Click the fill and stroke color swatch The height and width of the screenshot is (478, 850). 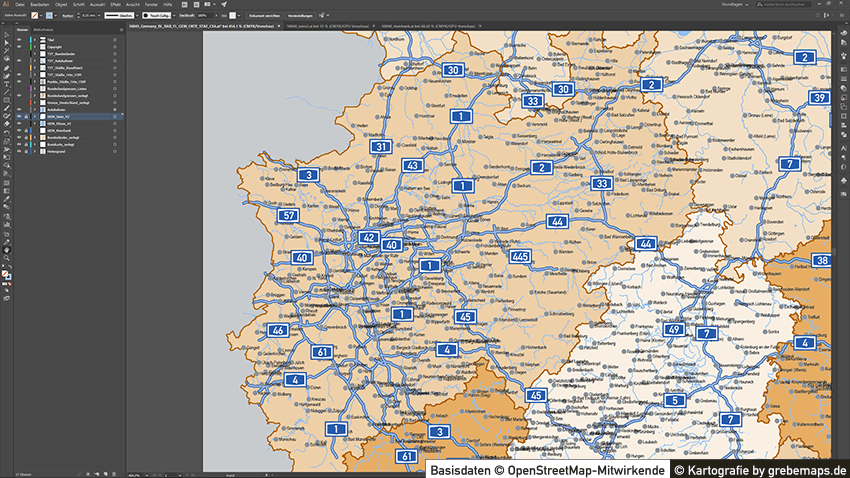pyautogui.click(x=6, y=273)
